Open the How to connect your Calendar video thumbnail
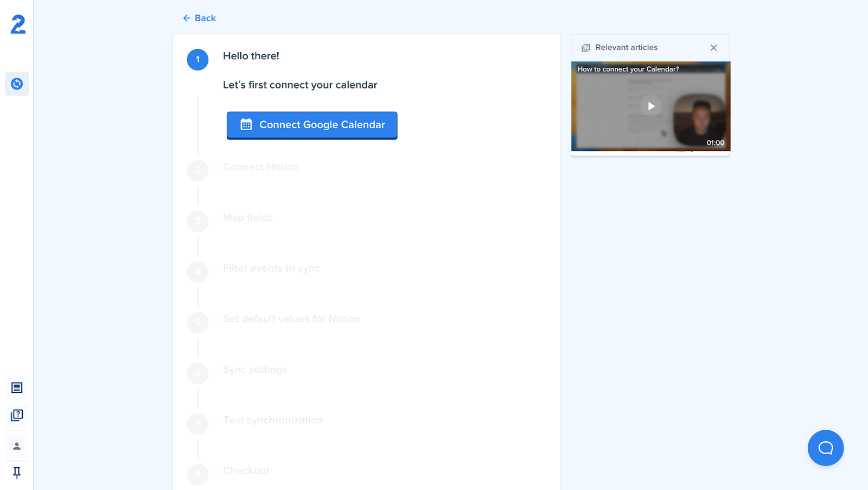Viewport: 868px width, 490px height. pos(650,106)
